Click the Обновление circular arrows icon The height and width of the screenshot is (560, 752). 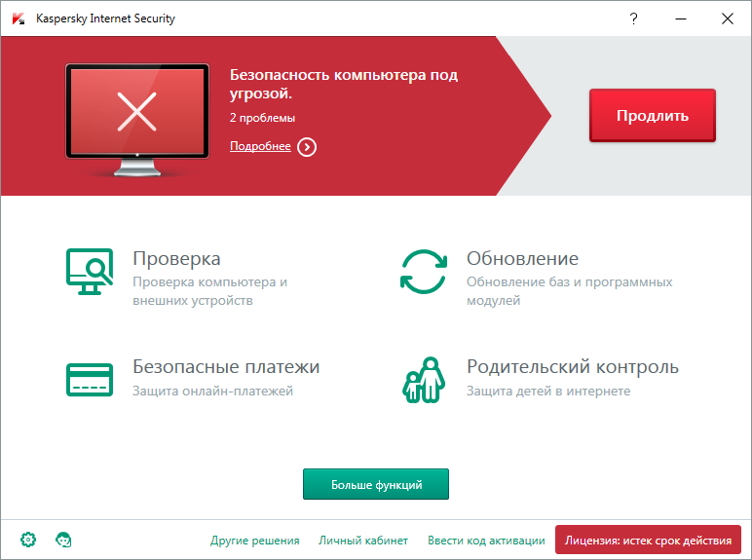click(424, 272)
